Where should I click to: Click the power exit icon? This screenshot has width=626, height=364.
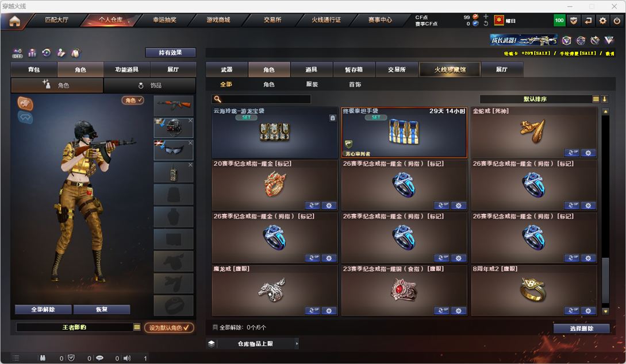(617, 20)
